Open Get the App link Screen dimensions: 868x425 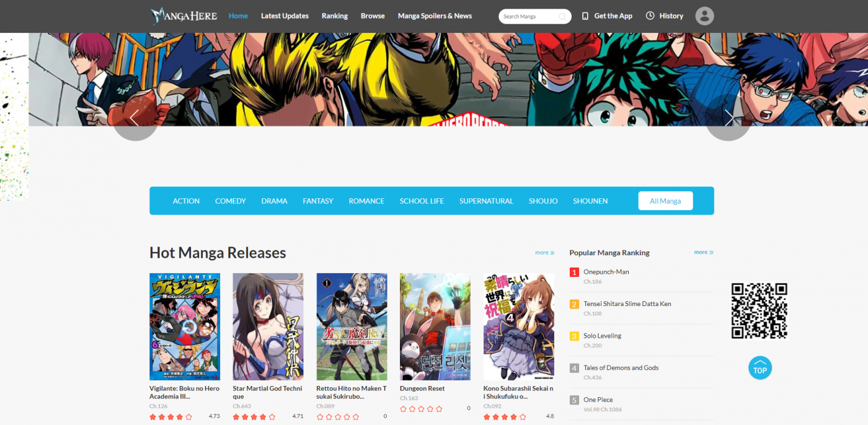pyautogui.click(x=613, y=16)
